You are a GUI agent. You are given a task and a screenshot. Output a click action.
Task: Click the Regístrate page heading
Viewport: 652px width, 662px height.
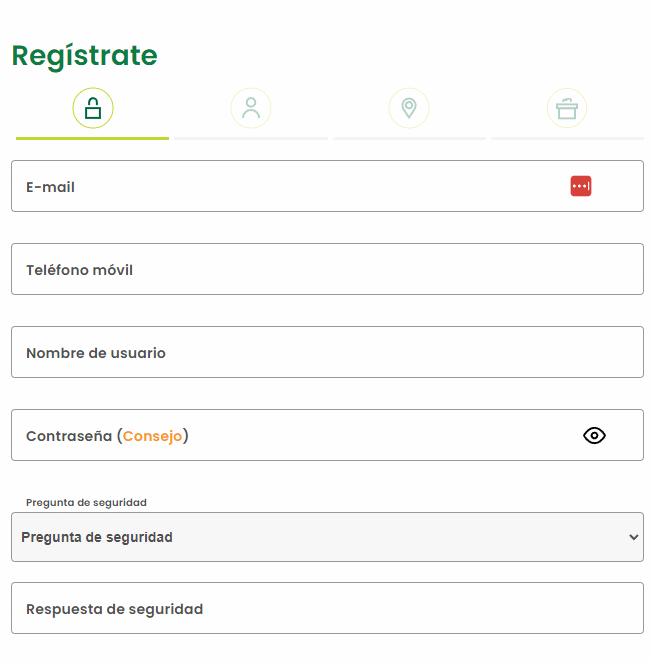coord(84,56)
